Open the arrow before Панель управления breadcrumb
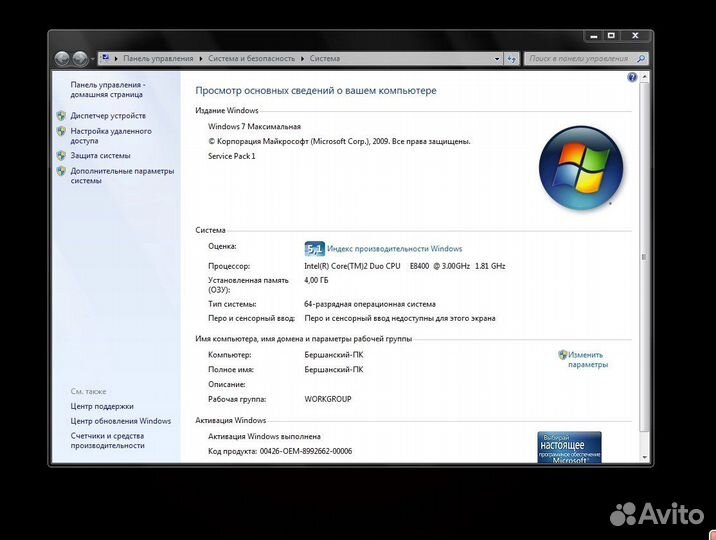Image resolution: width=716 pixels, height=540 pixels. click(x=116, y=59)
